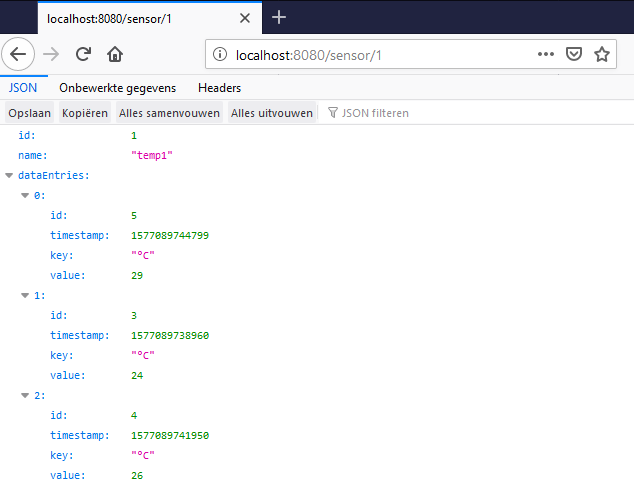The image size is (634, 504).
Task: Open the Headers tab
Action: (220, 88)
